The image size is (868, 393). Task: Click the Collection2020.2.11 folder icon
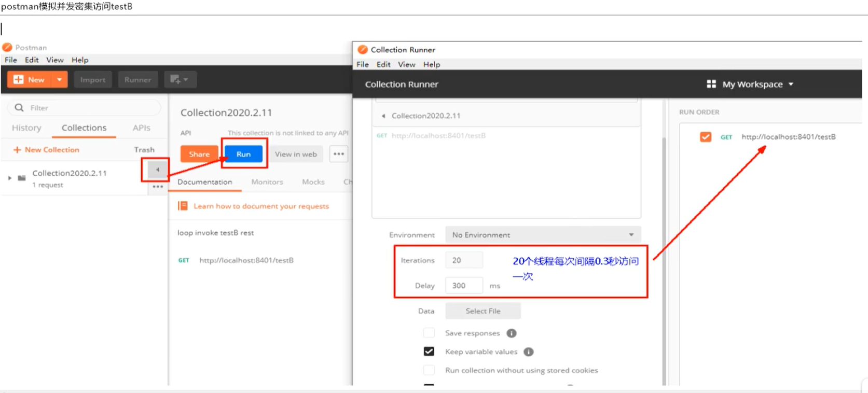[x=22, y=178]
